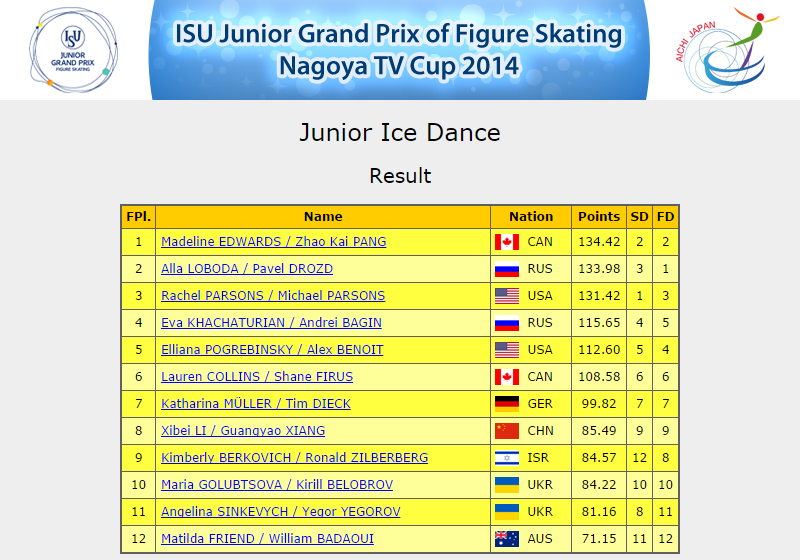Image resolution: width=800 pixels, height=560 pixels.
Task: Click the ISU Junior Grand Prix banner title
Action: pos(398,50)
